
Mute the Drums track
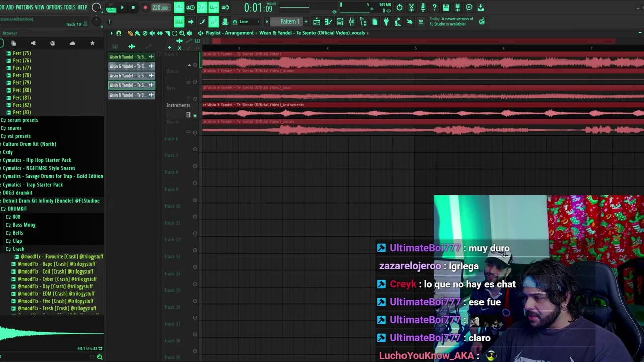[195, 82]
